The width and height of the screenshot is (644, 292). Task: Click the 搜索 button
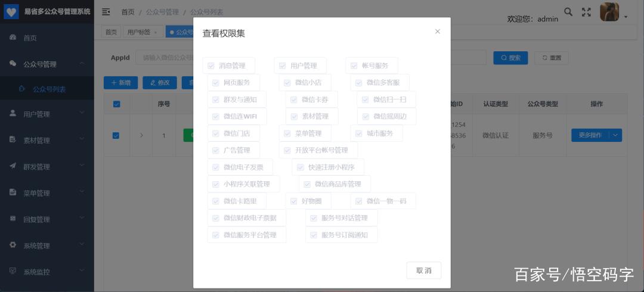(510, 58)
